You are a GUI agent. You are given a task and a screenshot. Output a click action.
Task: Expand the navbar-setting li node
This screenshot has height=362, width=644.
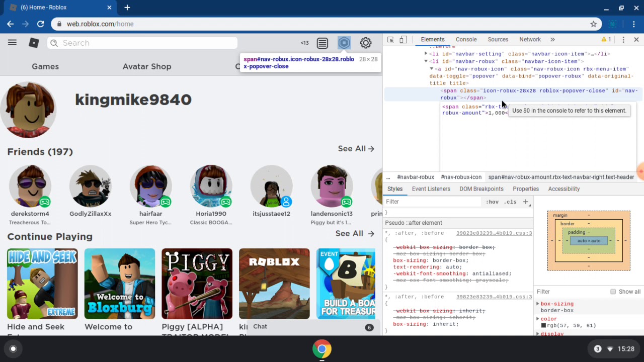tap(426, 54)
